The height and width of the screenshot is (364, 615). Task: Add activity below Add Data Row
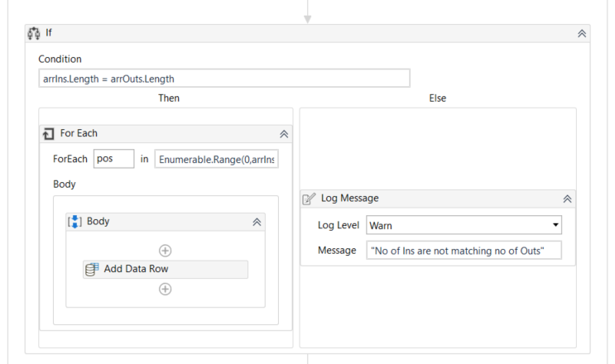point(165,290)
